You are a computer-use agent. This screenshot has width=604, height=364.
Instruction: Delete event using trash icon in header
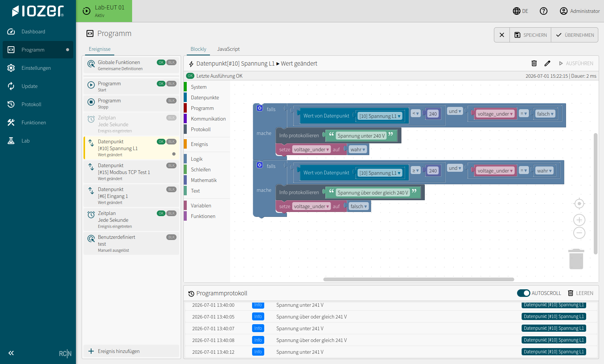pos(534,63)
